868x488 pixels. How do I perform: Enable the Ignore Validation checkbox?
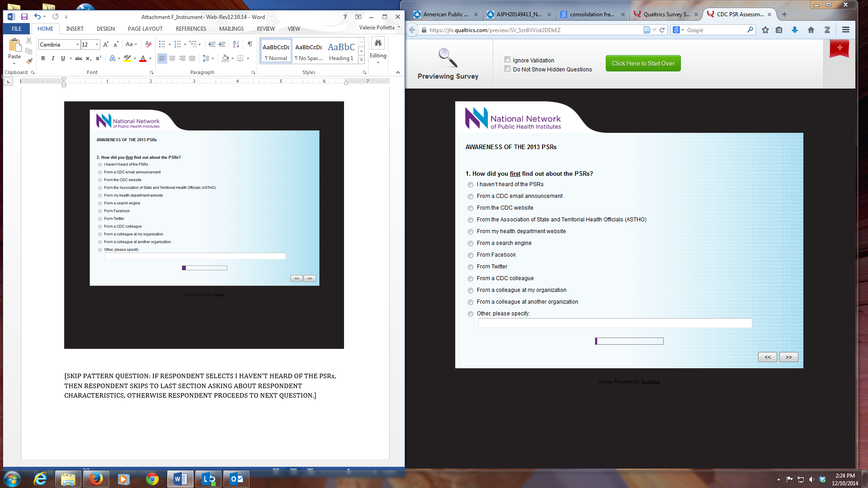pos(507,60)
